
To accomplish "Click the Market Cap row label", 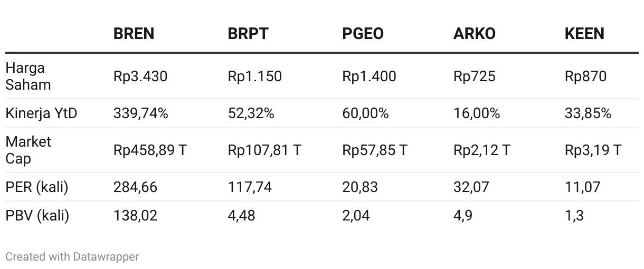I will (28, 150).
